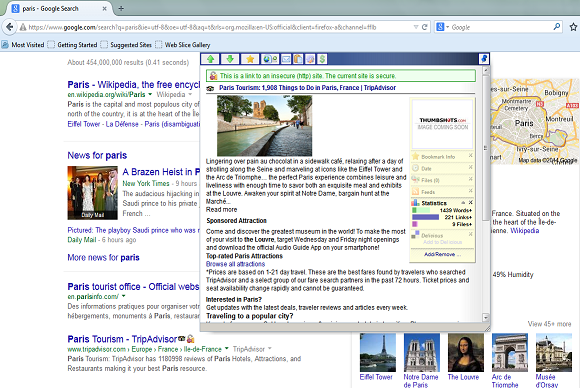This screenshot has width=580, height=388.
Task: Click the yellow star bookmark icon in preview toolbar
Action: point(250,59)
